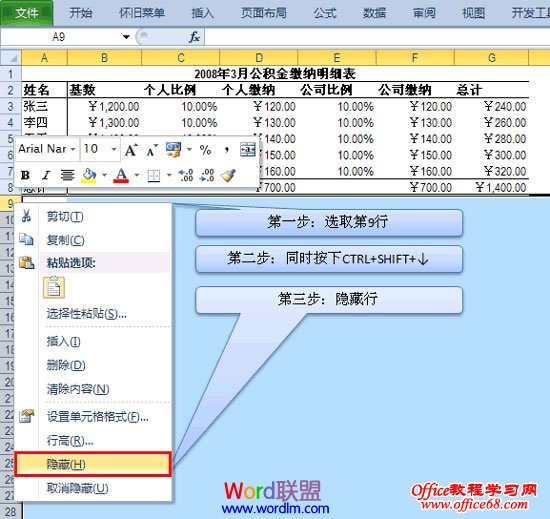Open the Arial Nar font name dropdown
Image resolution: width=550 pixels, height=519 pixels.
point(73,149)
